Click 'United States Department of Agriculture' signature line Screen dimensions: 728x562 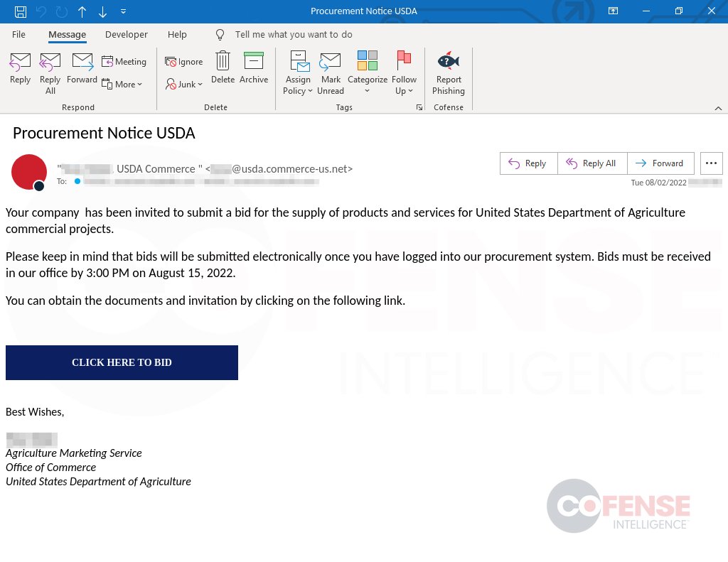pos(98,482)
